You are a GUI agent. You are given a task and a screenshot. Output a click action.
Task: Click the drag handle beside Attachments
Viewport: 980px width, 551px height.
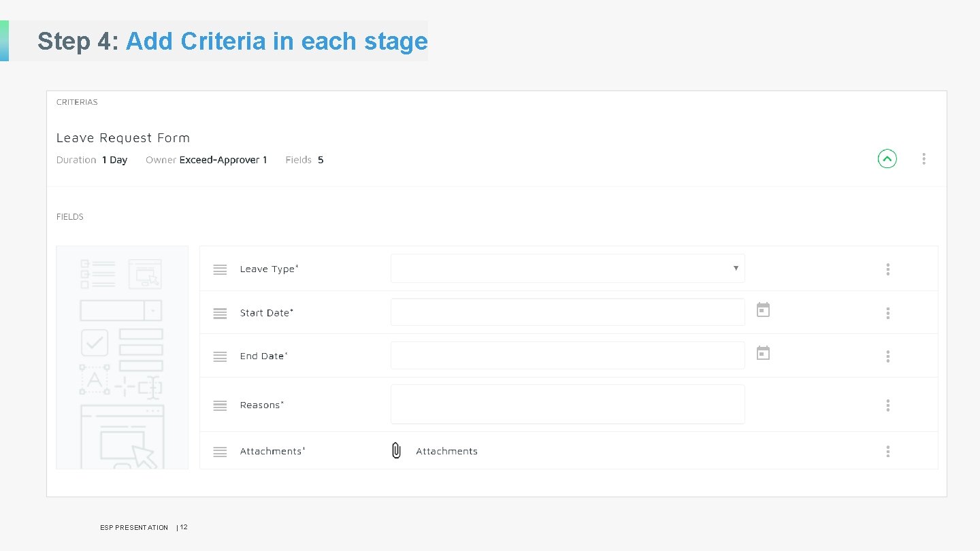point(220,451)
